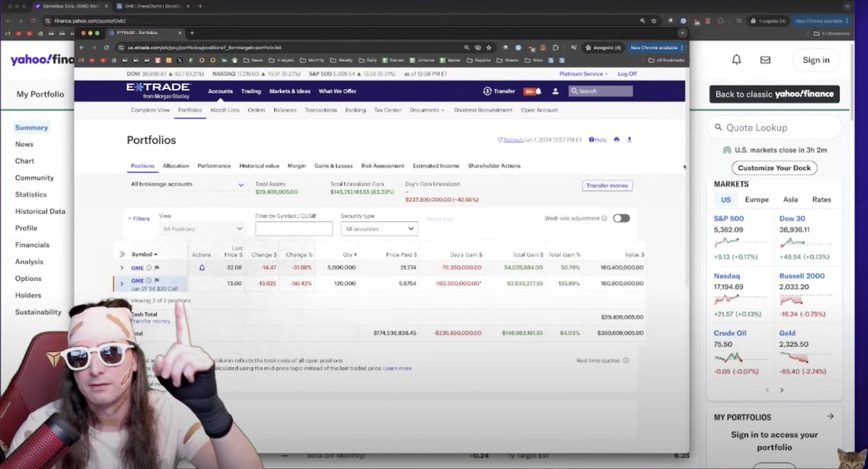
Task: Switch to the Allocation tab
Action: [x=176, y=165]
